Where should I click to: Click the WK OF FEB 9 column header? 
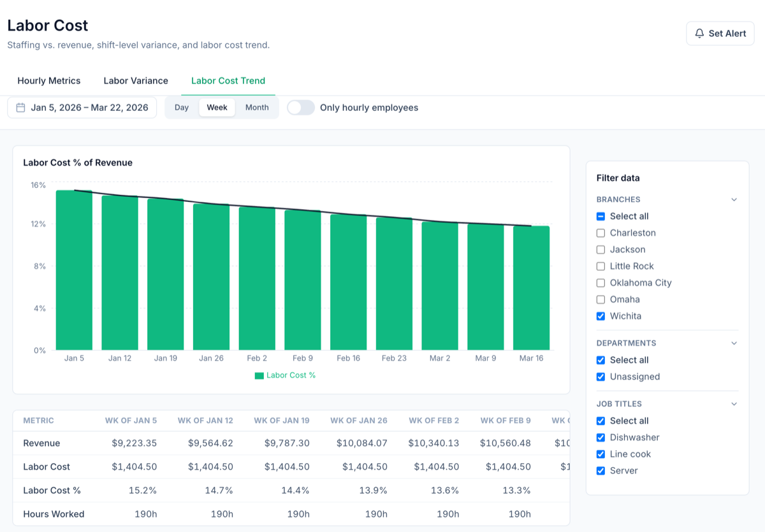(x=506, y=421)
